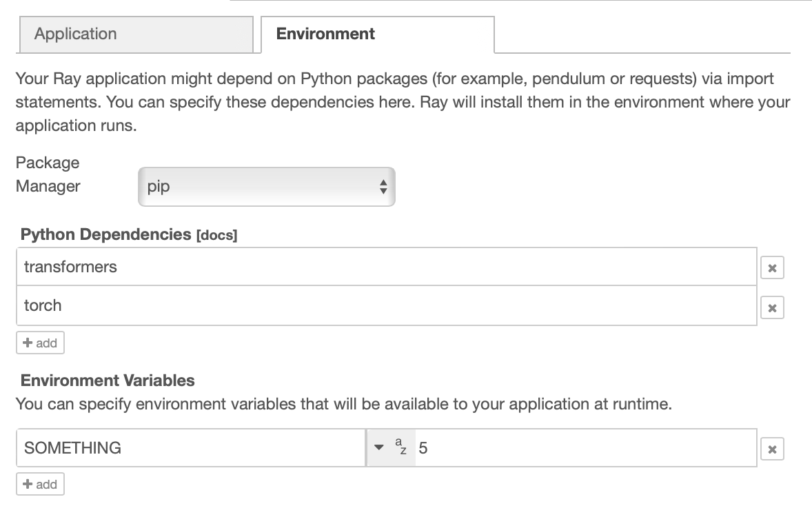The width and height of the screenshot is (812, 517).
Task: Click the SOMETHING variable name field
Action: coord(191,448)
